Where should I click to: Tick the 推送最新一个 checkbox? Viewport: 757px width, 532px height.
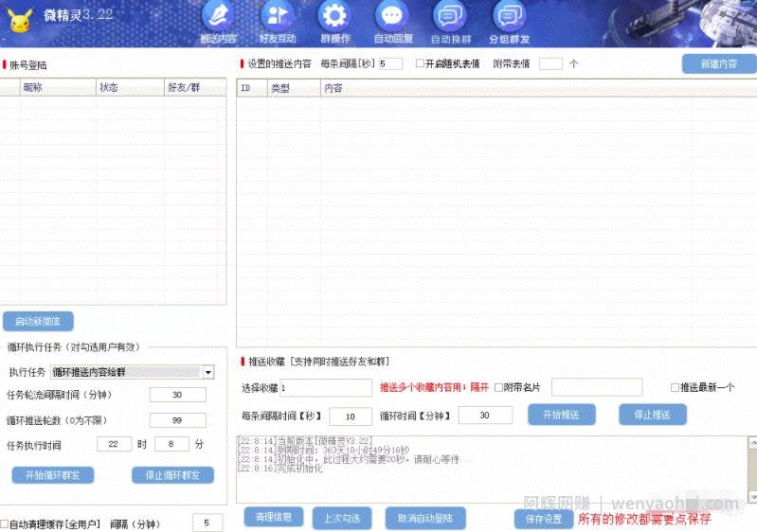(x=675, y=387)
